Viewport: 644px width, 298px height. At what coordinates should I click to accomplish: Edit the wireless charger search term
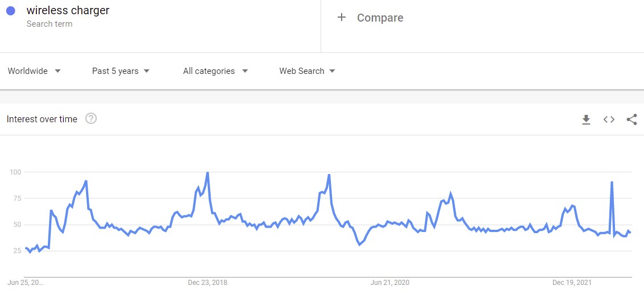[x=68, y=10]
